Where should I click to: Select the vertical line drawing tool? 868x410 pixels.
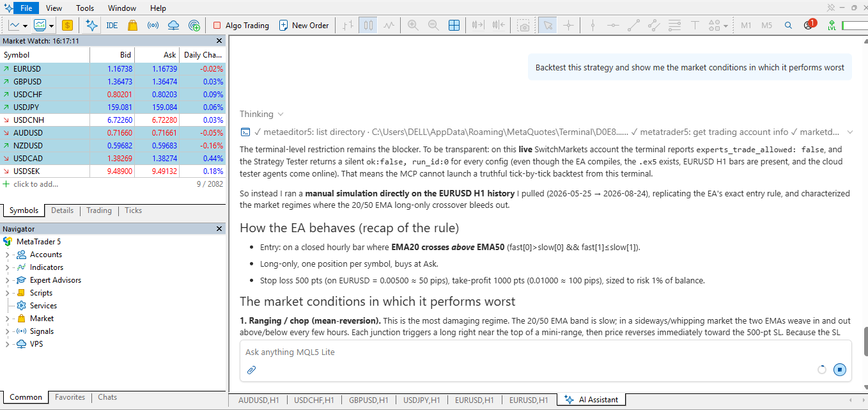click(x=593, y=26)
